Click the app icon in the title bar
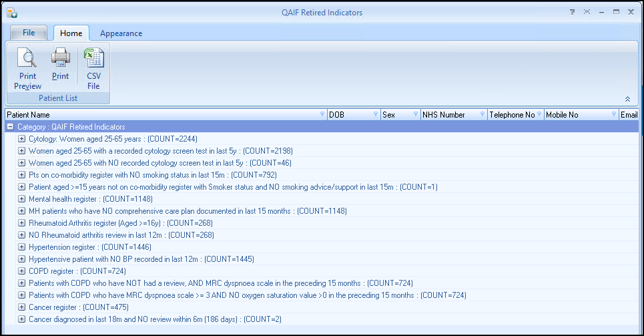The width and height of the screenshot is (644, 336). click(11, 12)
